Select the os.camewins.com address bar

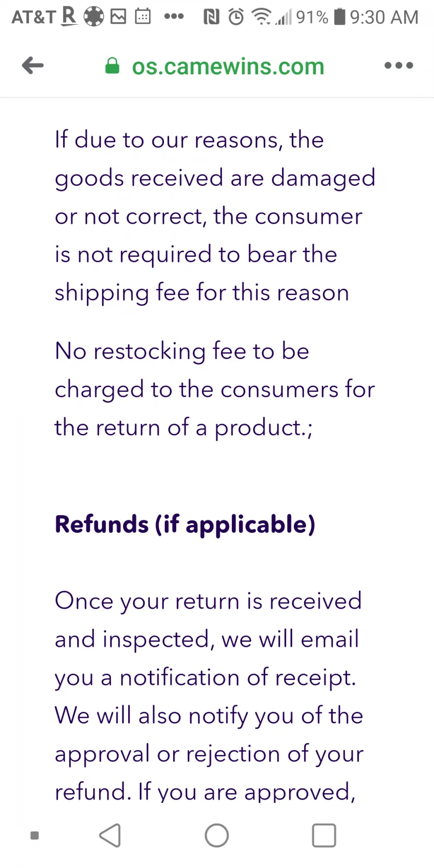[228, 66]
